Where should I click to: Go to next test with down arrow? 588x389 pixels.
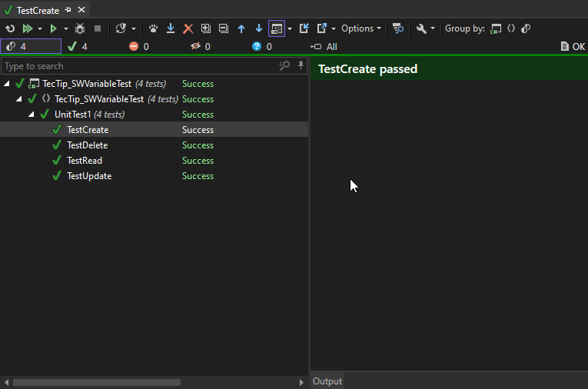[259, 28]
